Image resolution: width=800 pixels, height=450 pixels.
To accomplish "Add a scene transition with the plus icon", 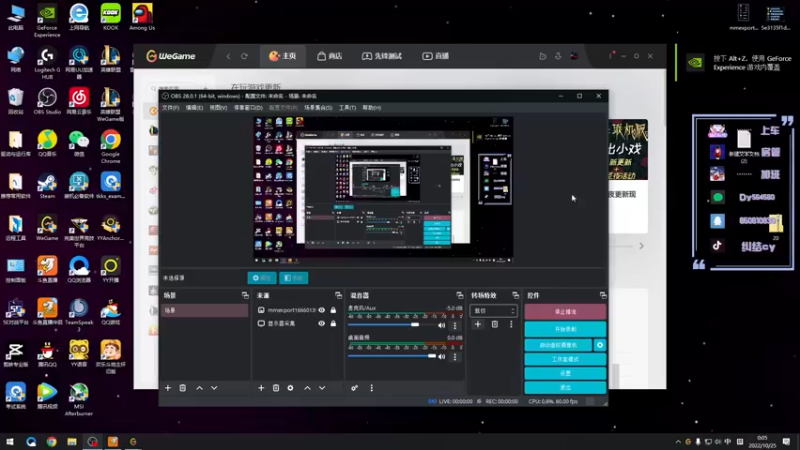I will [478, 324].
